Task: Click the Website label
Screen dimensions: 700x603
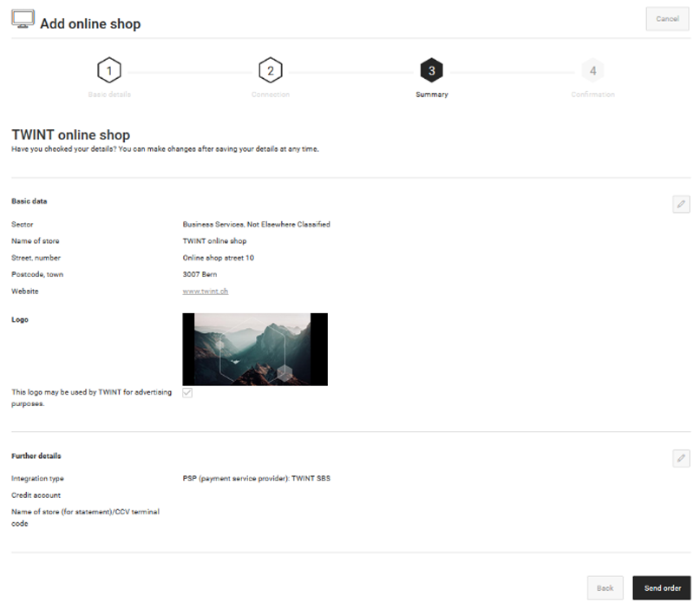Action: [25, 292]
